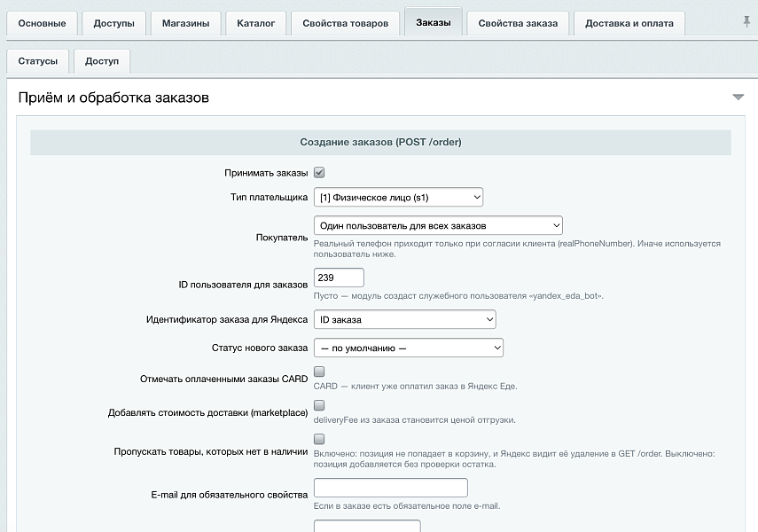Expand the Покупатель dropdown

click(x=438, y=225)
